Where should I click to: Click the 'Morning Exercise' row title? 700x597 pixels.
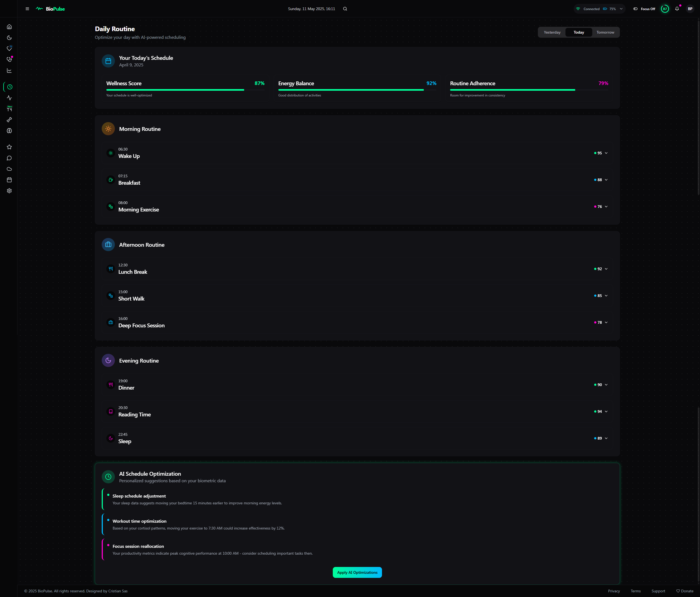tap(139, 210)
